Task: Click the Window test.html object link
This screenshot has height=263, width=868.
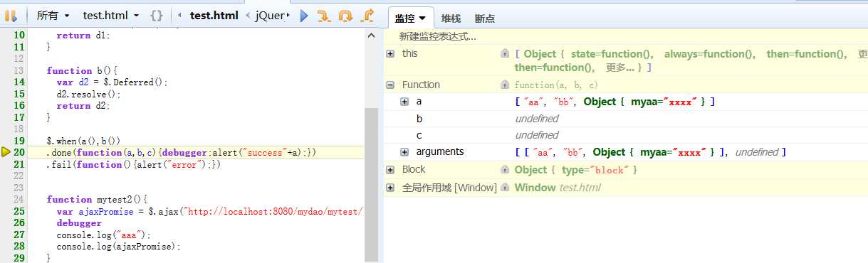Action: (x=557, y=188)
